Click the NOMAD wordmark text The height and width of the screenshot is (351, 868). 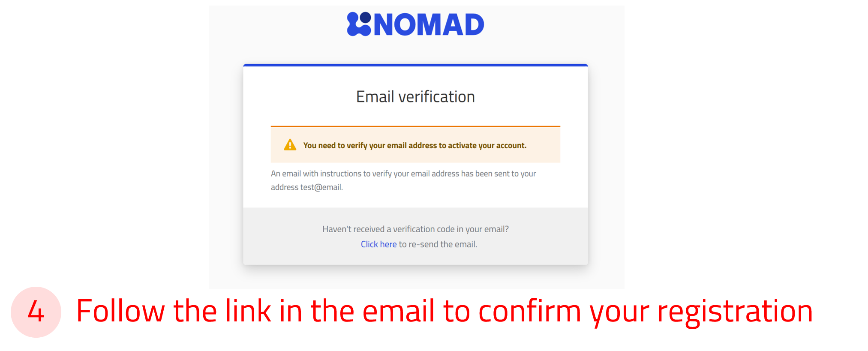tap(429, 25)
